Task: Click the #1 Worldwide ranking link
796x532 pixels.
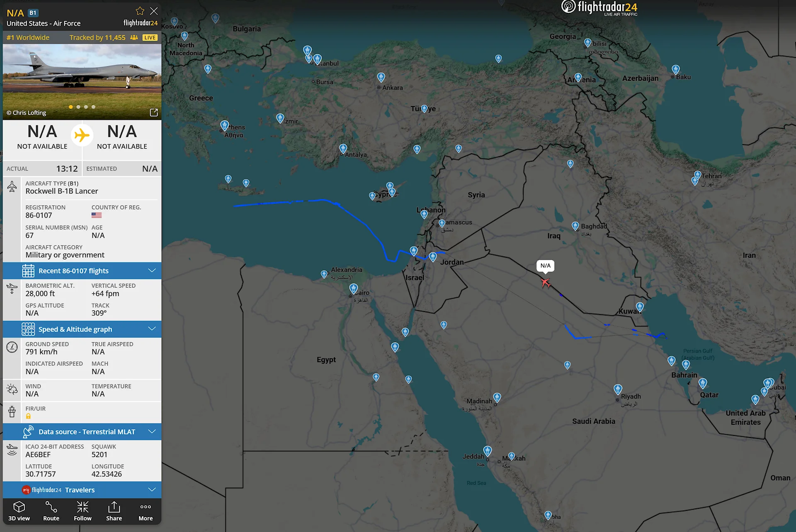Action: 28,38
